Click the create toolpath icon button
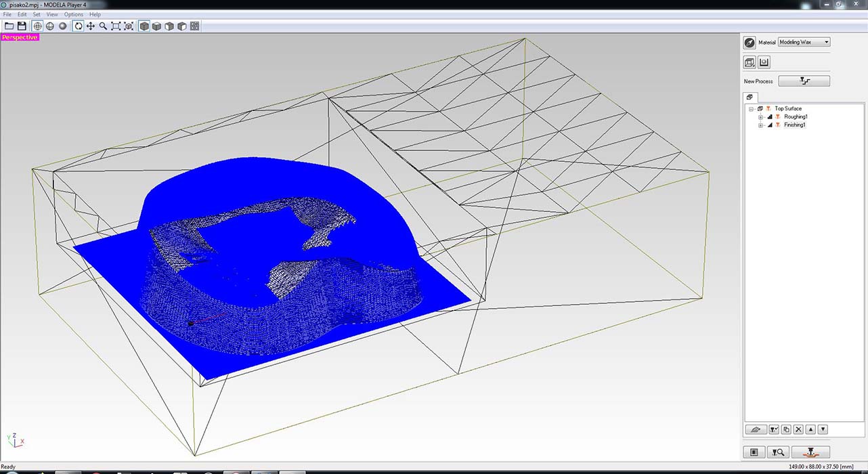The width and height of the screenshot is (868, 474). click(756, 429)
